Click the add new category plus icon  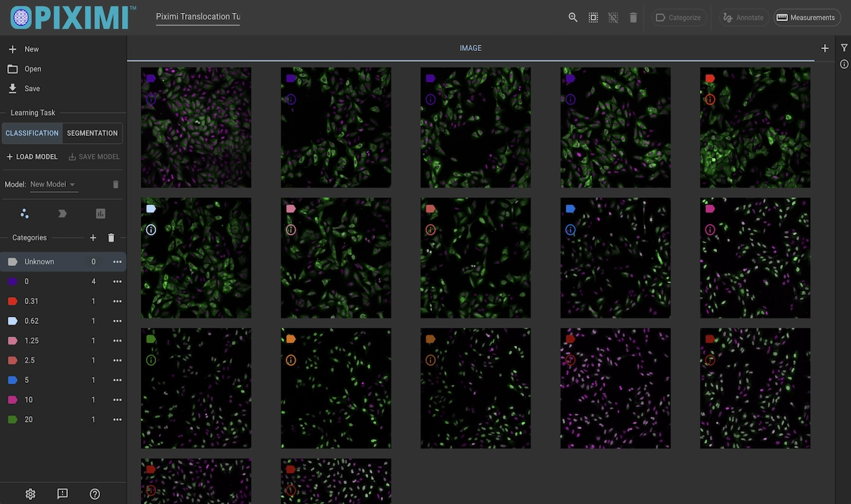click(x=93, y=238)
